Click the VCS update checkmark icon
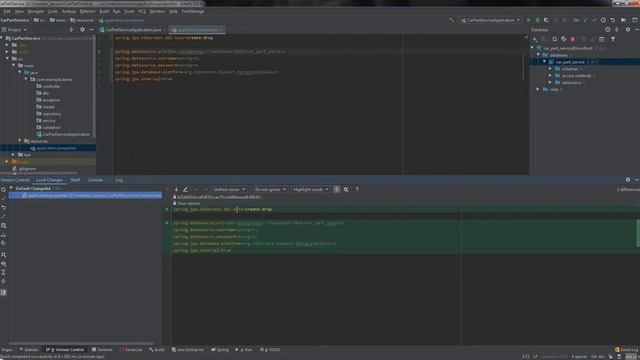This screenshot has width=640, height=360. tap(585, 20)
